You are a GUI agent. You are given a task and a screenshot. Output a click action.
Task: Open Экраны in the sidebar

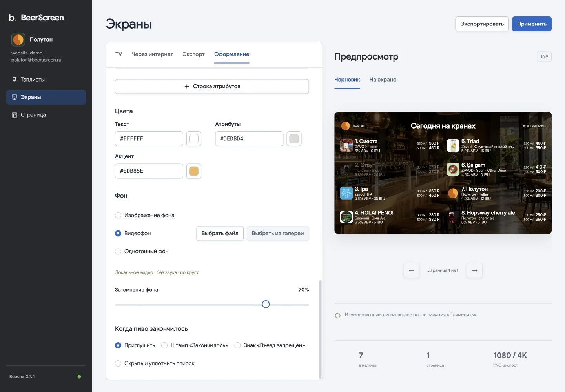46,97
